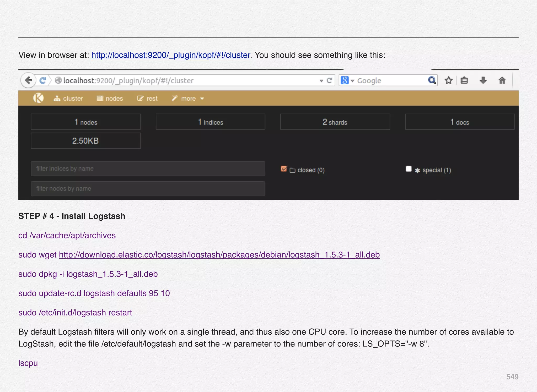Screen dimensions: 537x392
Task: Uncheck the closed (0) checkbox
Action: click(x=284, y=169)
